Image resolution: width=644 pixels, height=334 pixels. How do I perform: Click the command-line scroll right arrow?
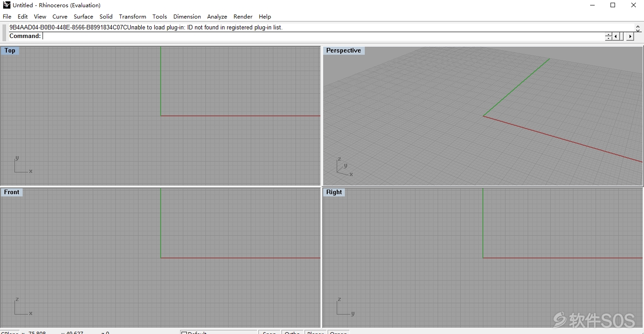point(630,36)
